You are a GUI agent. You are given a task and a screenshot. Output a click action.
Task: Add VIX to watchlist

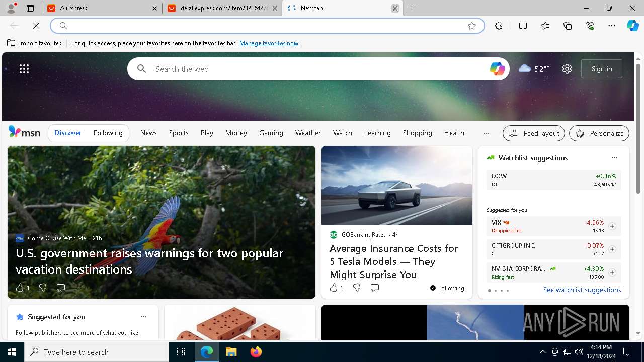pos(612,226)
